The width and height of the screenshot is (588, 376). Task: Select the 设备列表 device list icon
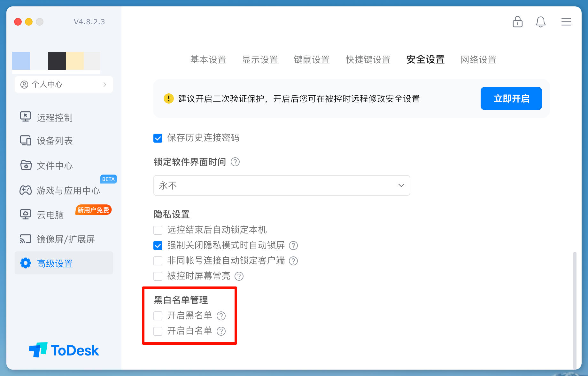click(26, 141)
